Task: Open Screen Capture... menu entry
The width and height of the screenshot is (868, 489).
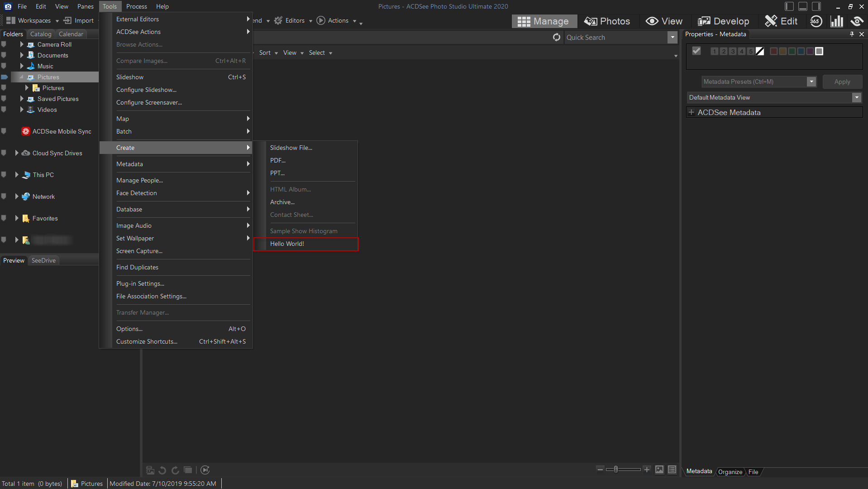Action: coord(176,251)
